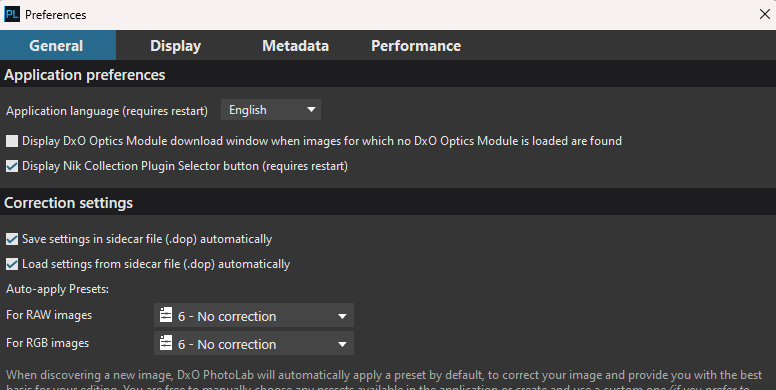
Task: Select the General tab
Action: (58, 46)
